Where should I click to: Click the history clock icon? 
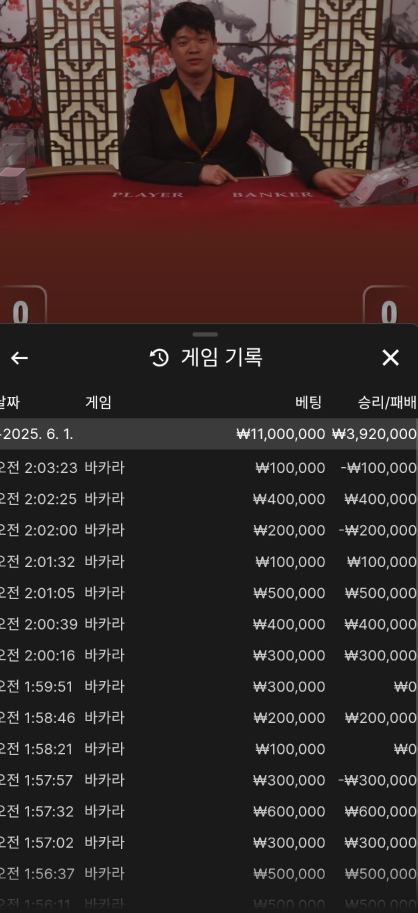click(x=160, y=358)
